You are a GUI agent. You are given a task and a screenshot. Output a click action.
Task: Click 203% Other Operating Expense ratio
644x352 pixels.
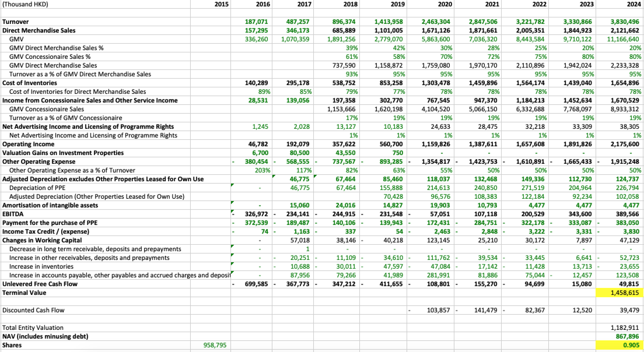coord(262,170)
